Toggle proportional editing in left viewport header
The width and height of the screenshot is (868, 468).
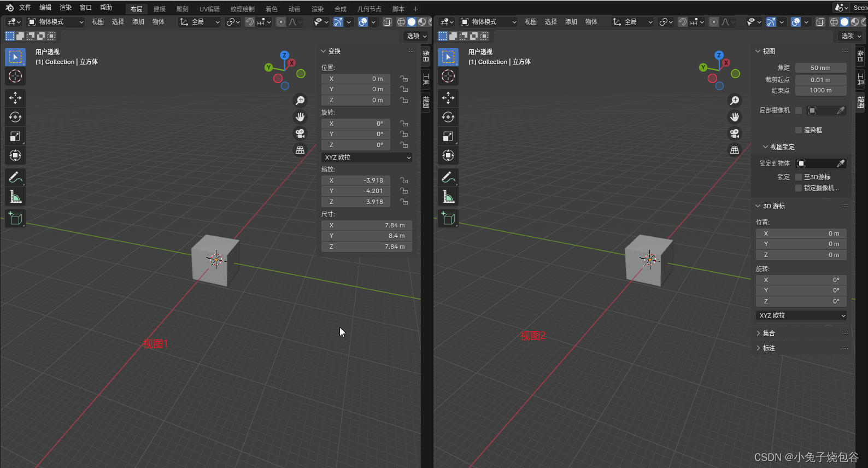[281, 22]
